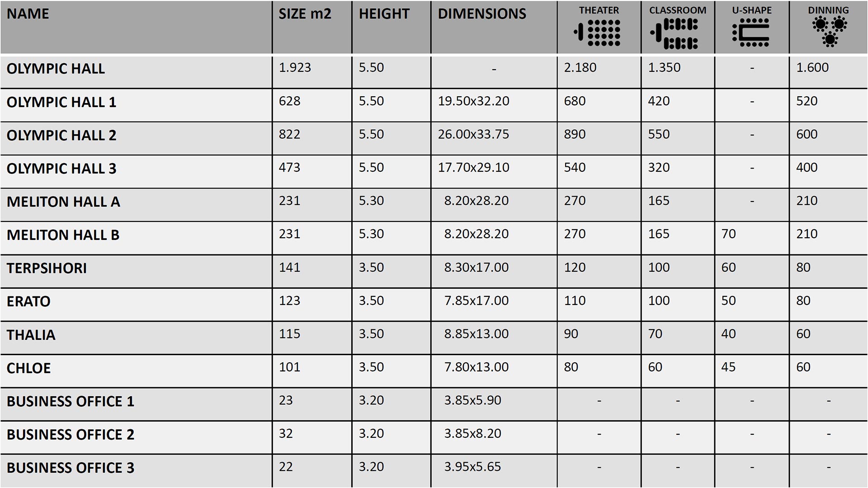The height and width of the screenshot is (488, 868).
Task: Click the TERPSIHORI room name
Action: click(47, 268)
